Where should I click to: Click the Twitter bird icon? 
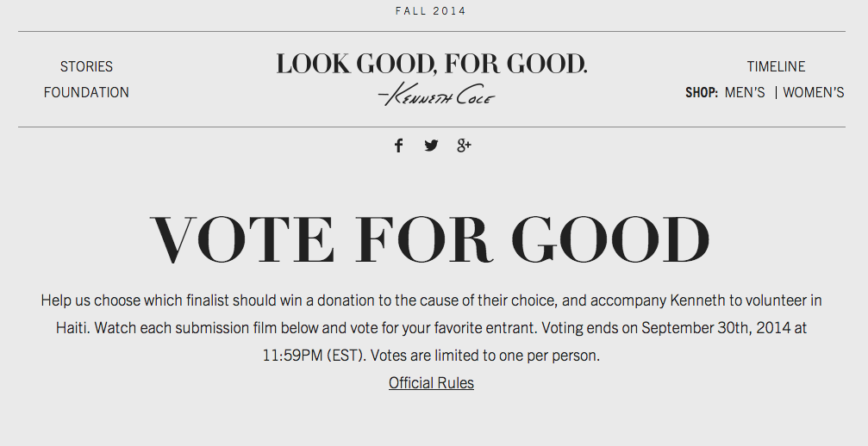(x=431, y=146)
